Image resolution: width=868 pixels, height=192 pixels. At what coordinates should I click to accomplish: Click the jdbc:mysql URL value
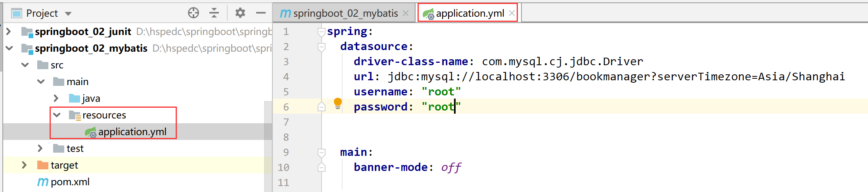pos(616,77)
